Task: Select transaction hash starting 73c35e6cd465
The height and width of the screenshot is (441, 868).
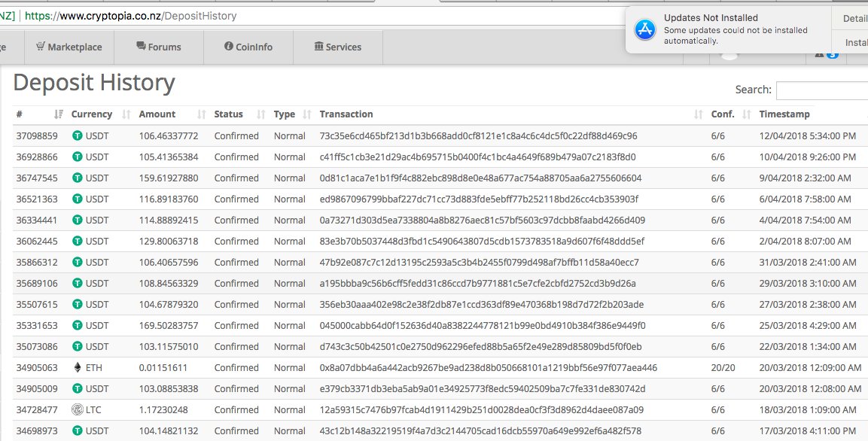Action: (478, 135)
